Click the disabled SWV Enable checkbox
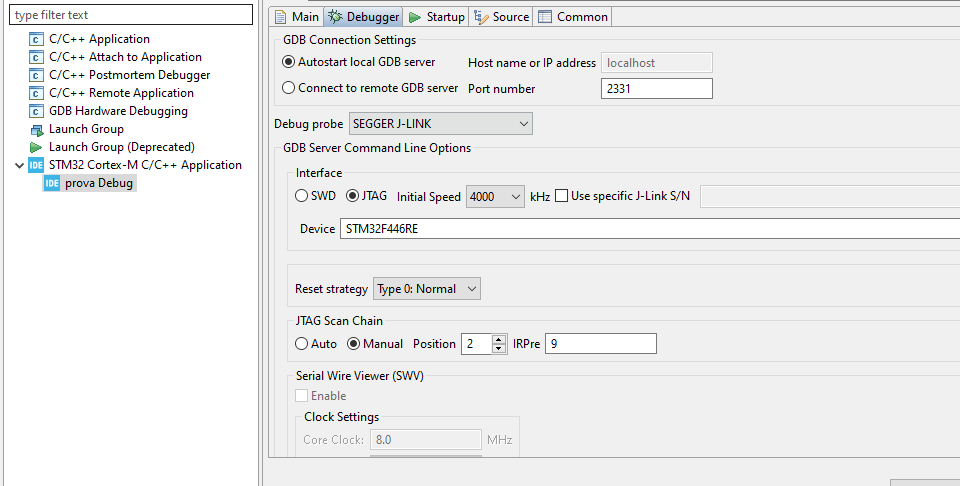Screen dimensions: 960x486 click(301, 396)
